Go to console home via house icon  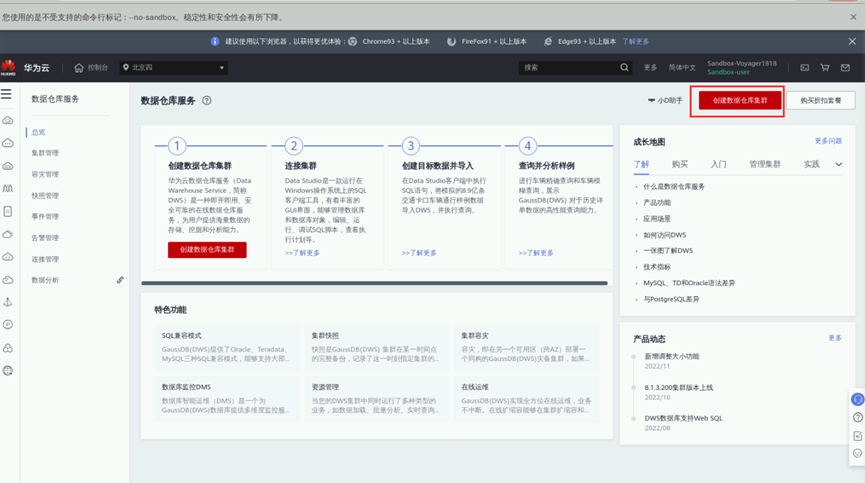click(79, 67)
